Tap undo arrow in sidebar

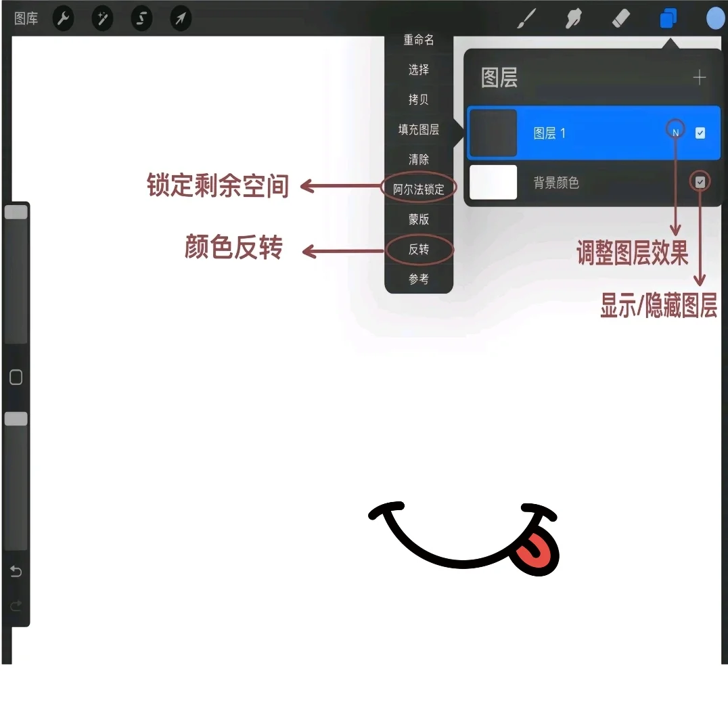click(x=16, y=571)
